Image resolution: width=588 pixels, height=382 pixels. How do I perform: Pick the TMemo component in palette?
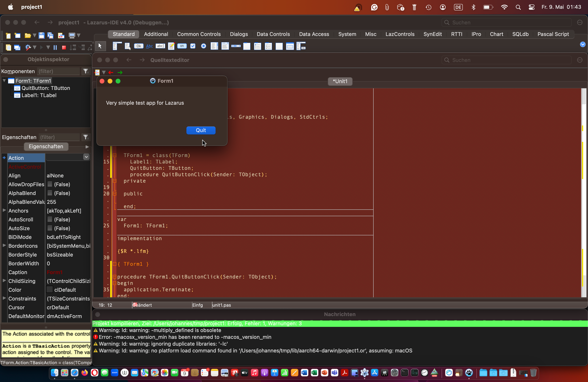[x=171, y=46]
